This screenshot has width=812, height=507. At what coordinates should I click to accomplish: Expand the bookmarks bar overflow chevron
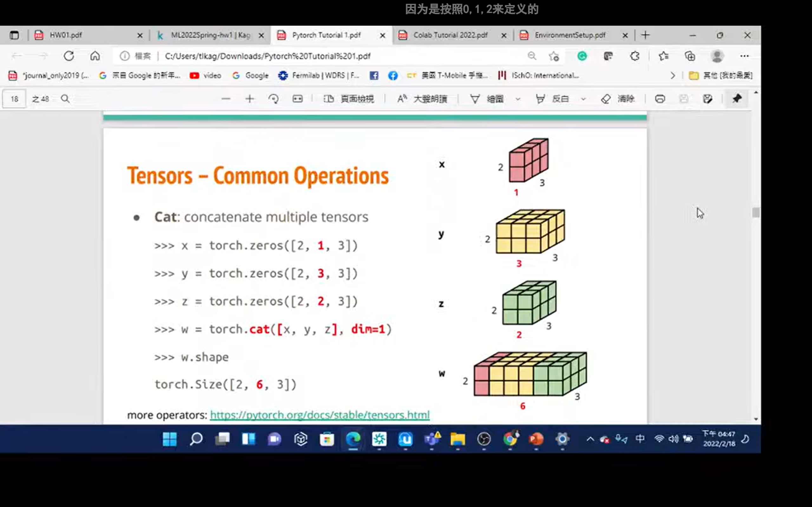672,75
